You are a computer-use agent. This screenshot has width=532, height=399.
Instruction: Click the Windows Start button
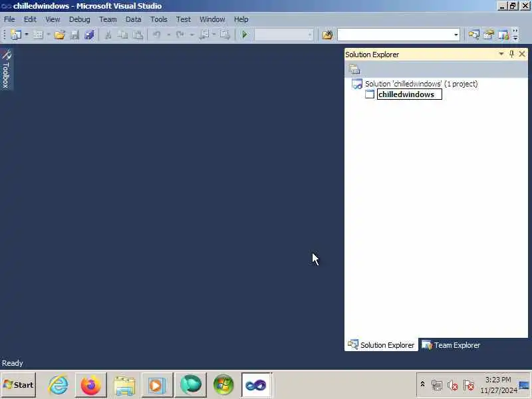pos(19,385)
